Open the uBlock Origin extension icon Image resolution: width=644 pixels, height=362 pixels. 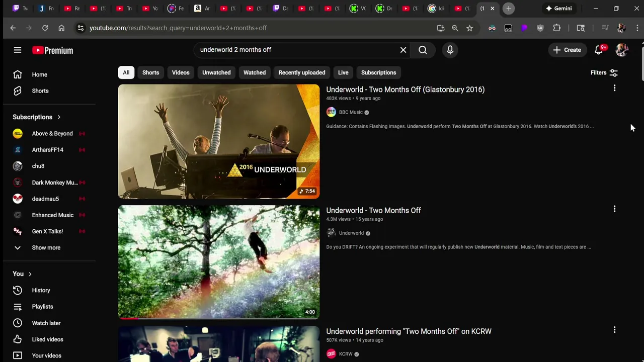[540, 28]
